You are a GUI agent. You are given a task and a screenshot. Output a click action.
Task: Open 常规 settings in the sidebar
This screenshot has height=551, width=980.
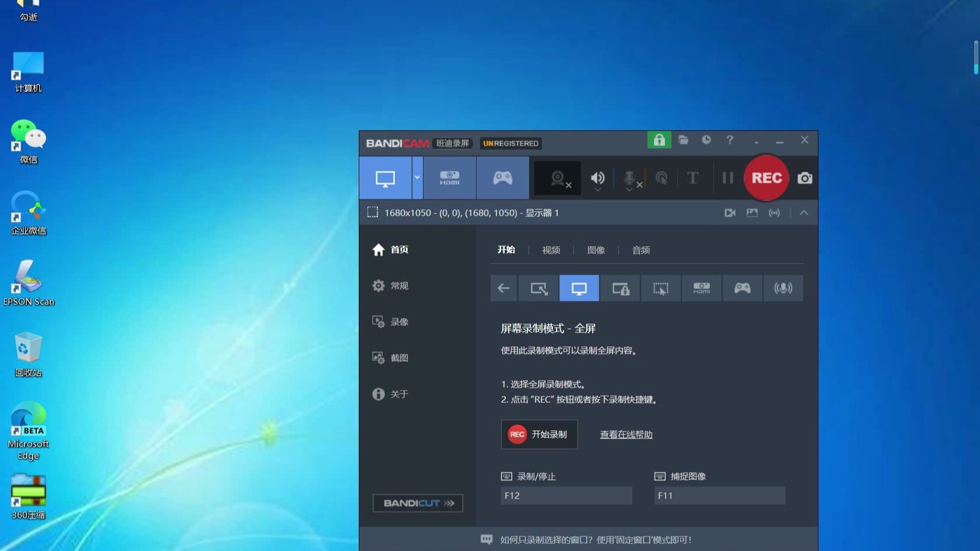[391, 286]
